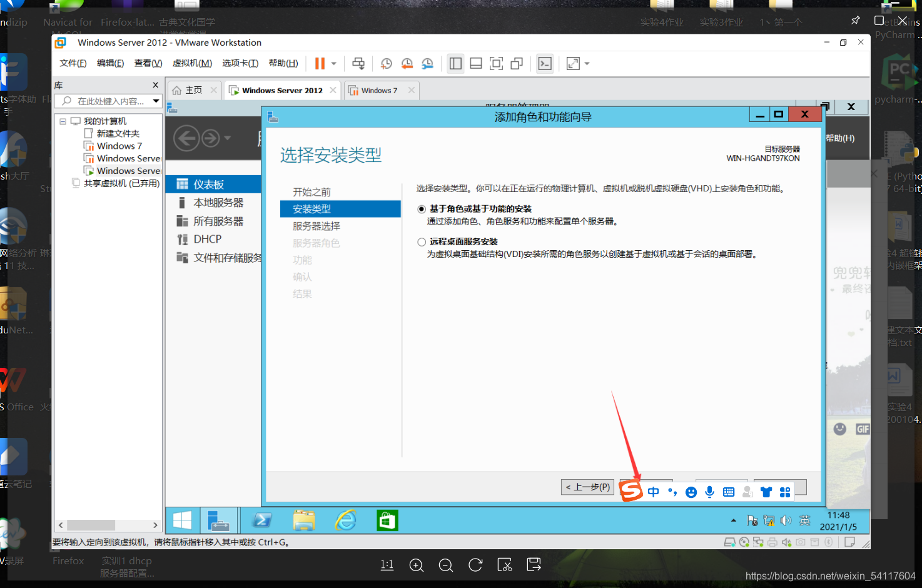Viewport: 922px width, 588px height.
Task: Open the soft keyboard icon on Sogou bar
Action: point(729,492)
